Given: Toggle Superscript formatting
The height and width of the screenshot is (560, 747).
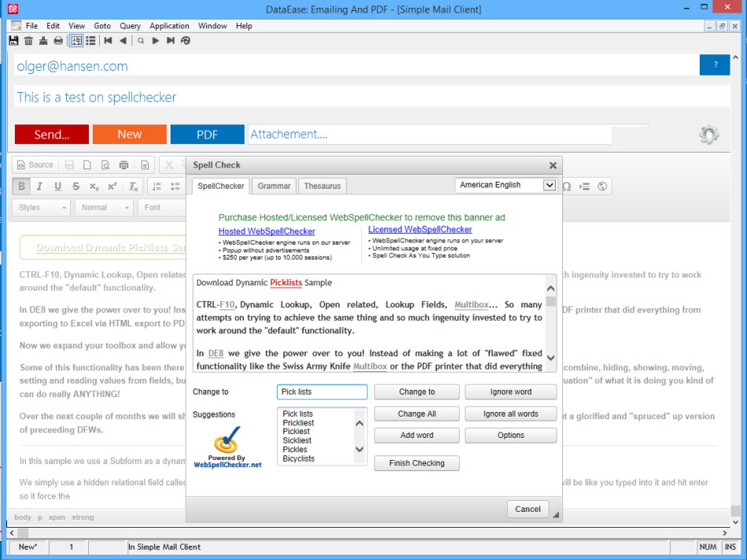Looking at the screenshot, I should pos(112,186).
